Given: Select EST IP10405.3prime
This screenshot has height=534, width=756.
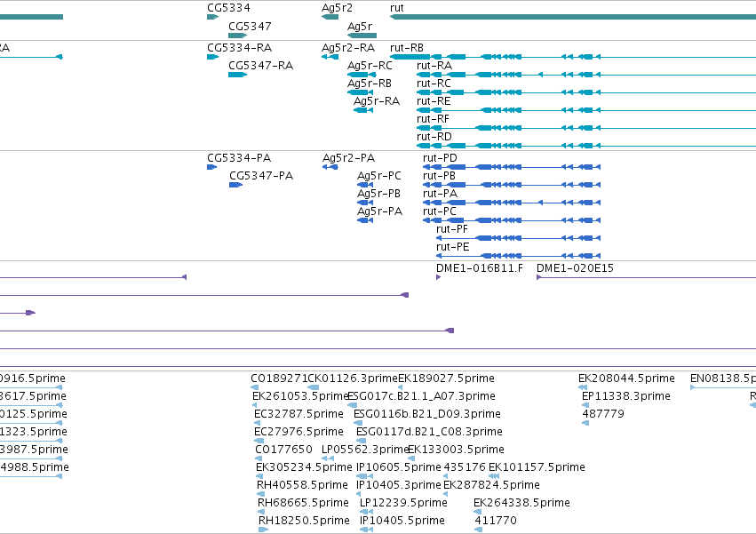Looking at the screenshot, I should click(x=359, y=494).
